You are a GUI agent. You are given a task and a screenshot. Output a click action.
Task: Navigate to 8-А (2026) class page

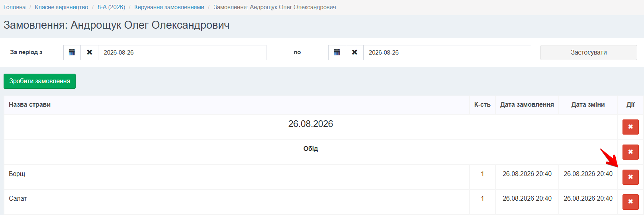(111, 7)
